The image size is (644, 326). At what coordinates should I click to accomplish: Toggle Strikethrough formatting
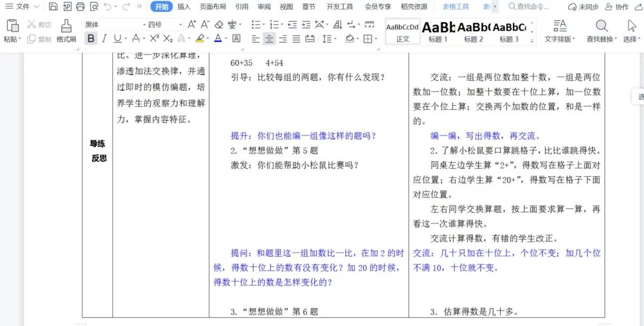135,39
